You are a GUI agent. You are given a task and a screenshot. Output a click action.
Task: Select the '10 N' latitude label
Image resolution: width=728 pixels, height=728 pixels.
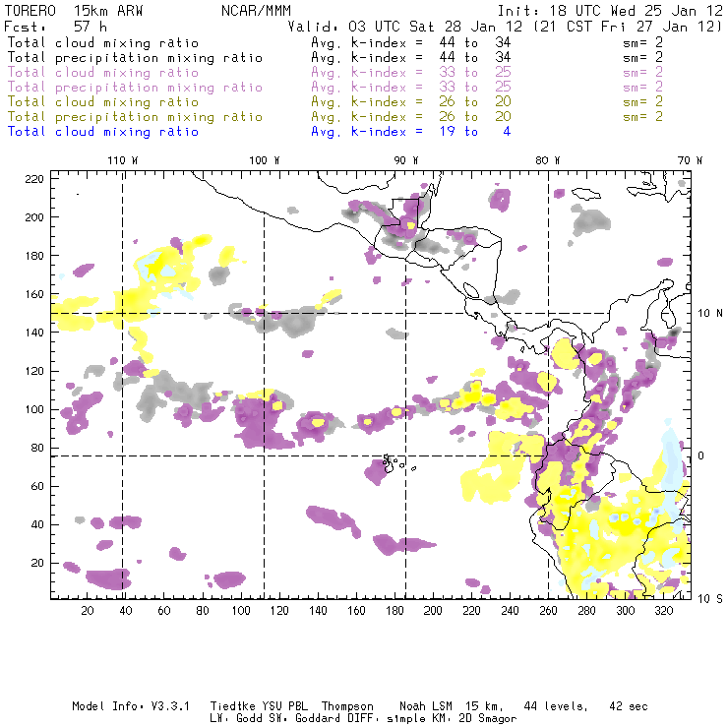[710, 314]
